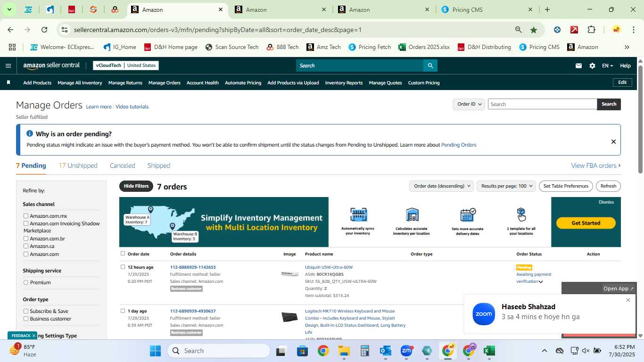Screen dimensions: 644x362
Task: Click the Set Table Preferences button
Action: tap(566, 186)
